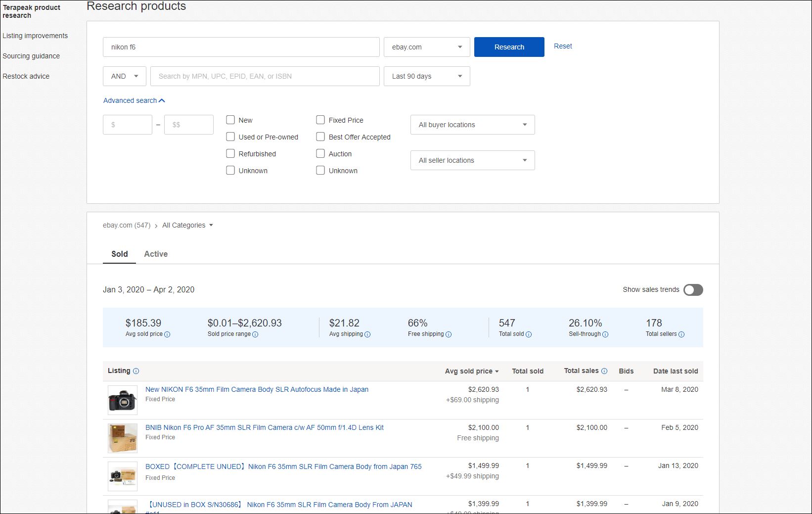Click info icon next to Avg shipping
The width and height of the screenshot is (812, 514).
367,334
